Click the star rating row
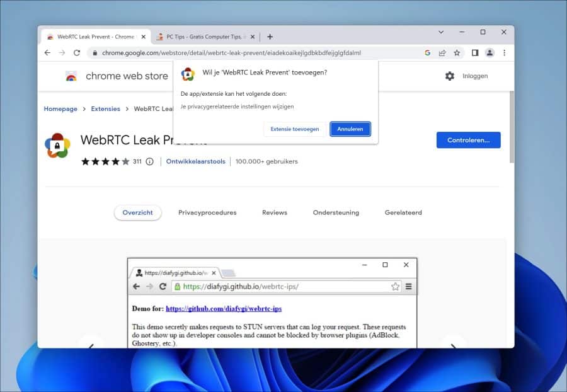 [105, 161]
